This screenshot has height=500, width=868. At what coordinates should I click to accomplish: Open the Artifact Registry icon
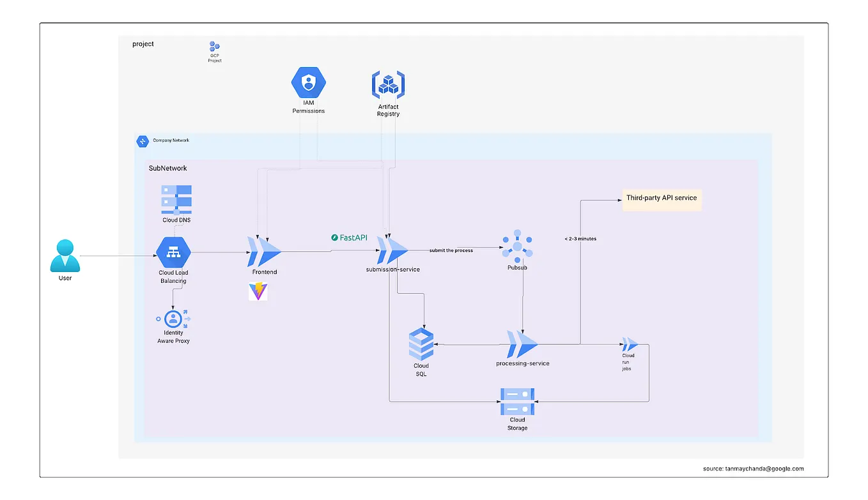point(388,84)
